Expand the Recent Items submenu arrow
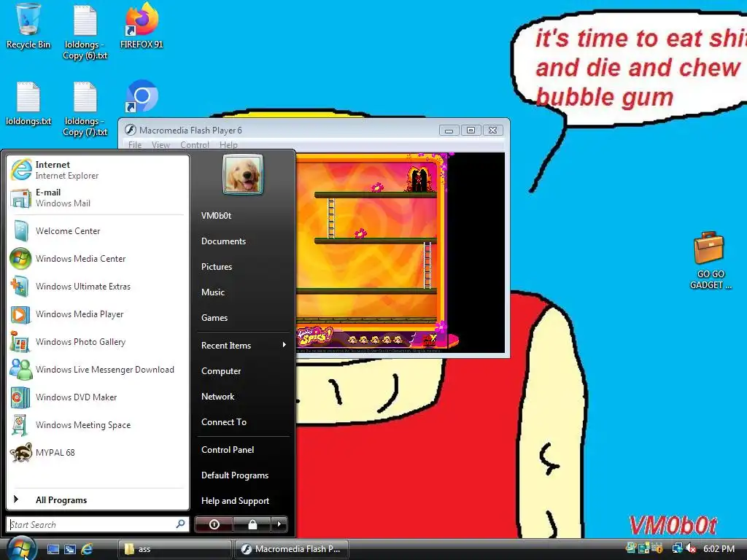Screen dimensions: 747x560 tap(284, 345)
